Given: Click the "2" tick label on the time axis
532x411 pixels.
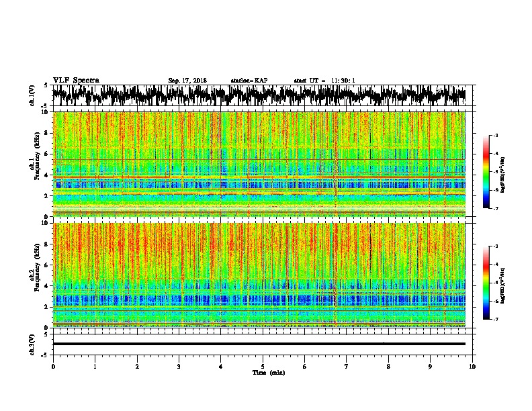Looking at the screenshot, I should click(137, 367).
